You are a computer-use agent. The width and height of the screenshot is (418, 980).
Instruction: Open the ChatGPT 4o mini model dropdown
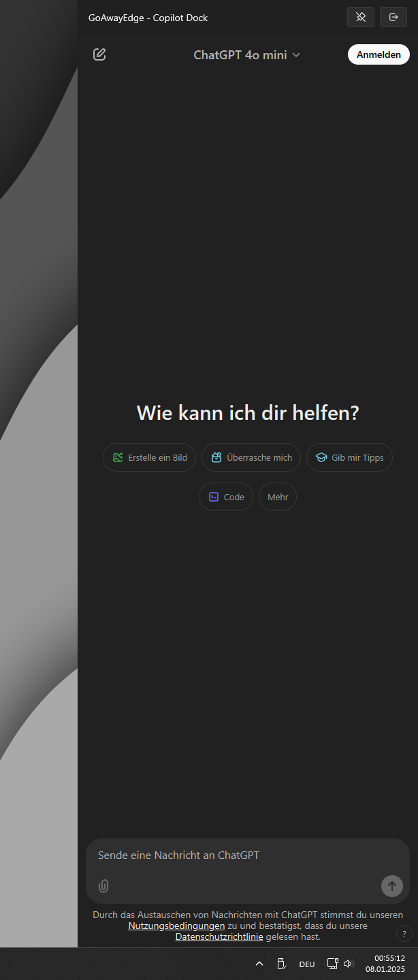[246, 55]
